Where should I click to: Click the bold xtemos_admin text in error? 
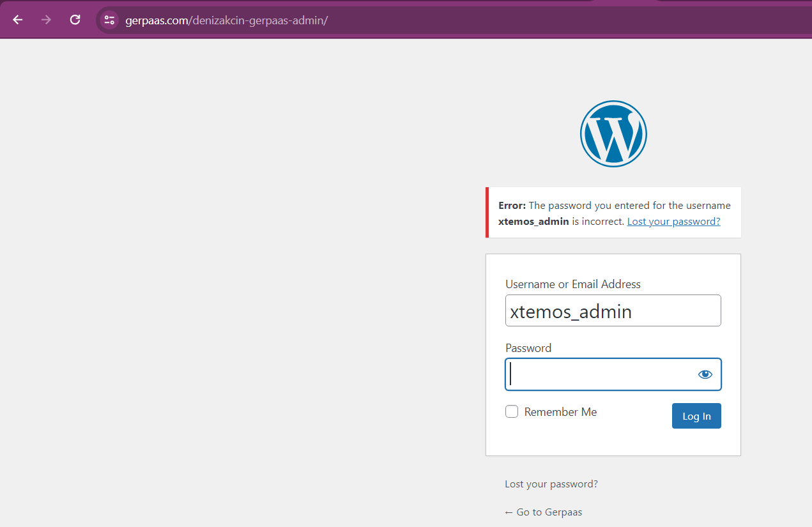click(533, 222)
